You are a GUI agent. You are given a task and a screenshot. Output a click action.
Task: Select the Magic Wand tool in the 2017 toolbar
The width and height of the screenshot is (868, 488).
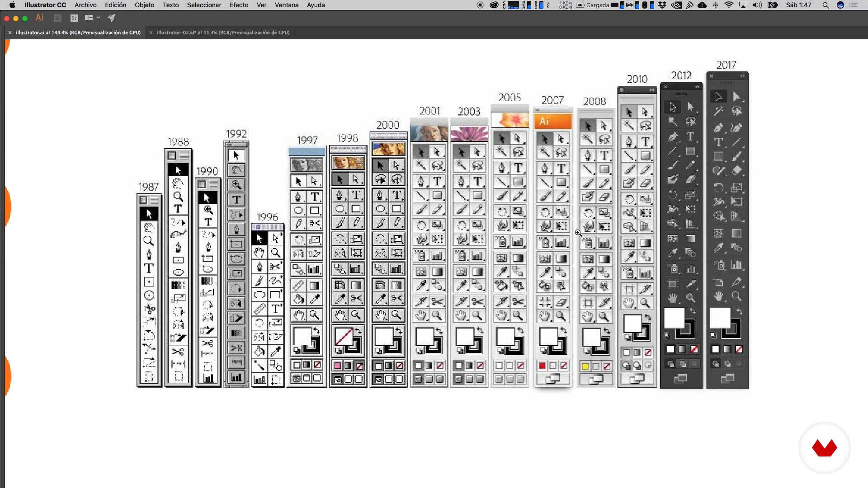coord(718,111)
